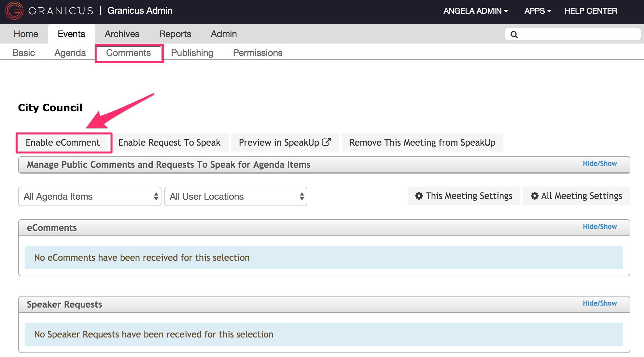644x357 pixels.
Task: Hide the eComments section
Action: [x=600, y=227]
